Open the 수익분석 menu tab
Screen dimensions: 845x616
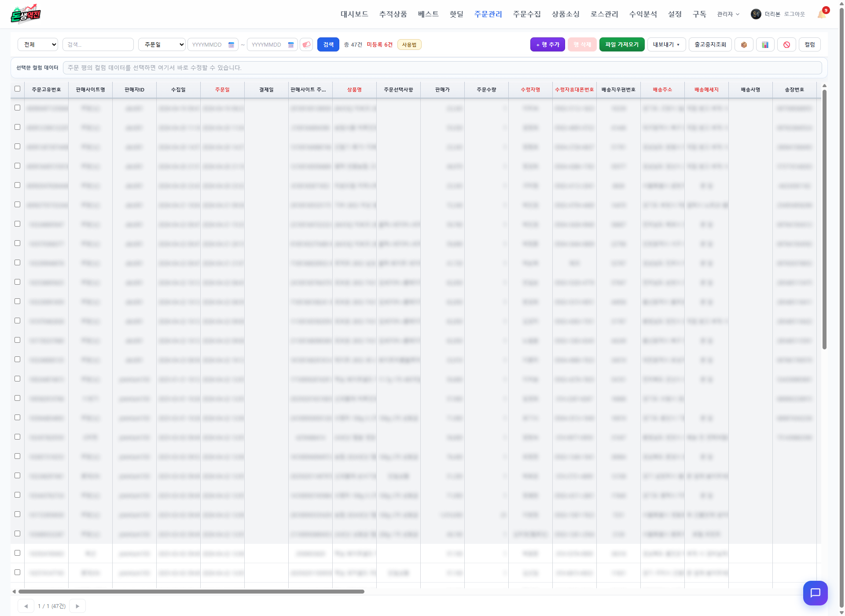pos(643,14)
